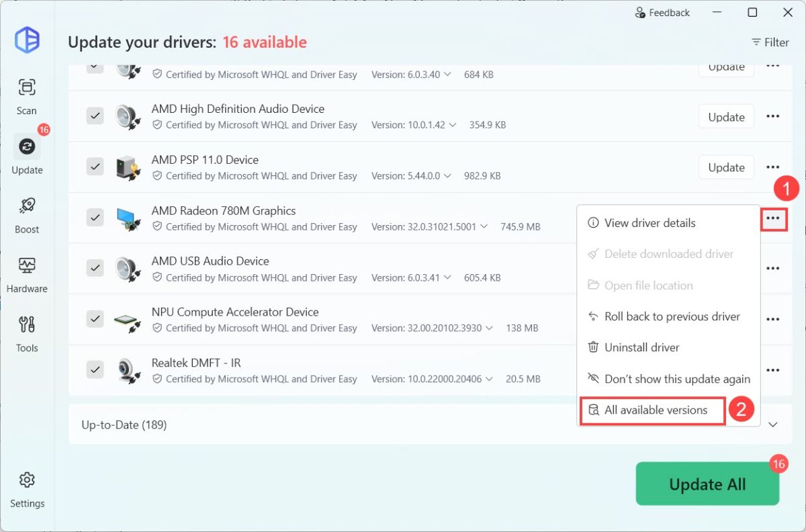
Task: Click the Driver Easy logo icon
Action: tap(27, 40)
